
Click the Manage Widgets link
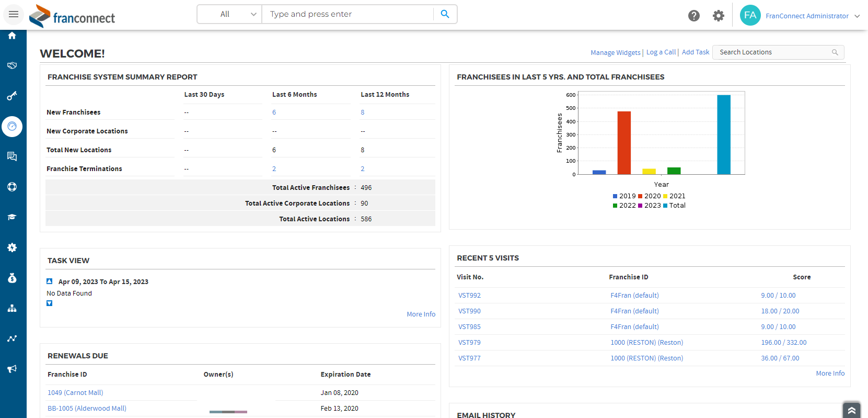[x=615, y=52]
